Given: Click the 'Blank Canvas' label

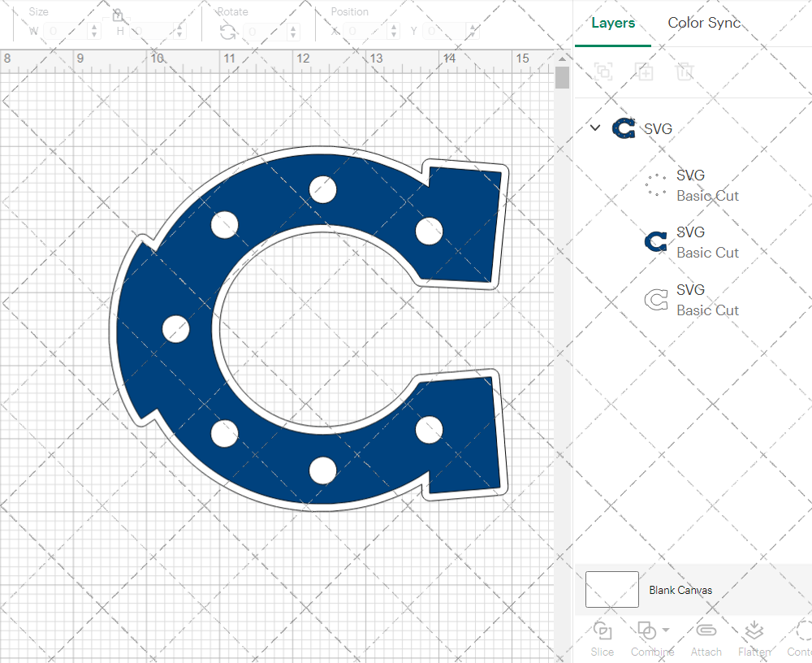Looking at the screenshot, I should click(680, 590).
